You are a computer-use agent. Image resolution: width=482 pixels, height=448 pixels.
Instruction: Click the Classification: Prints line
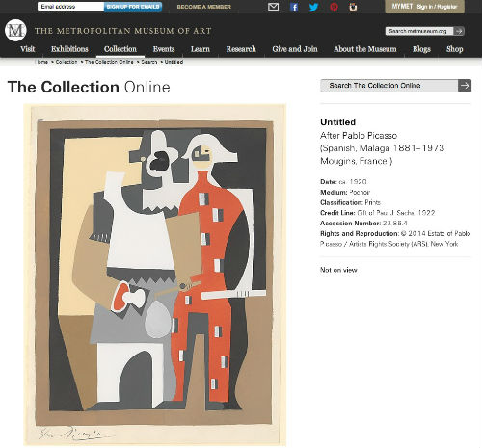[350, 202]
